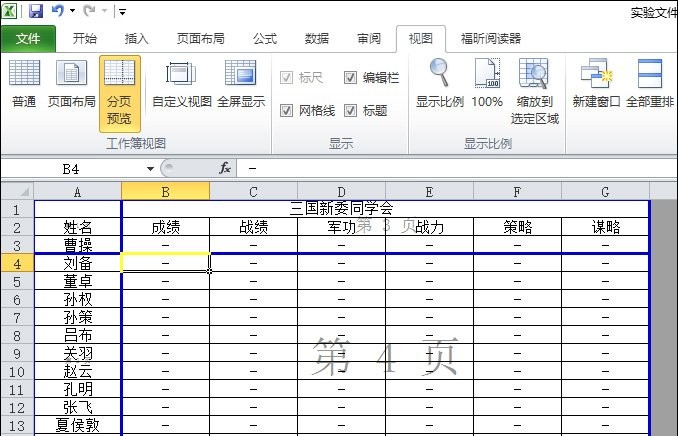Switch to the 数据 tab
Viewport: 678px width, 436px height.
317,38
